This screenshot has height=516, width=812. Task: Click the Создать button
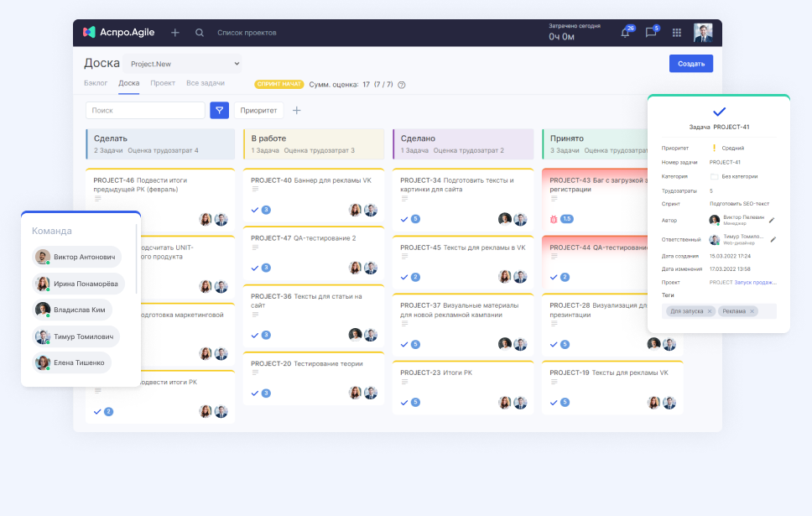pos(691,64)
